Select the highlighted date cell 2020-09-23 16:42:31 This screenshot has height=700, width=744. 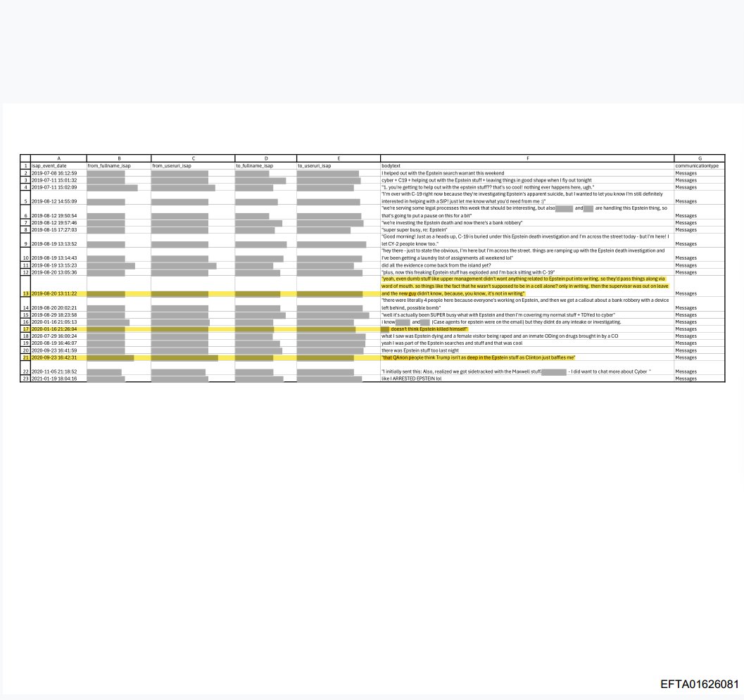point(59,357)
